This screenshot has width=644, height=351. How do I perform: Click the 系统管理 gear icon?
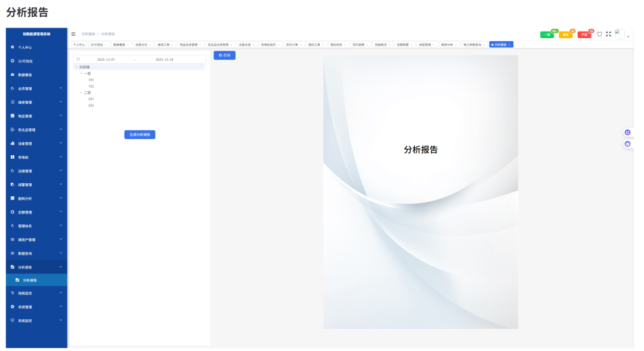pyautogui.click(x=13, y=307)
